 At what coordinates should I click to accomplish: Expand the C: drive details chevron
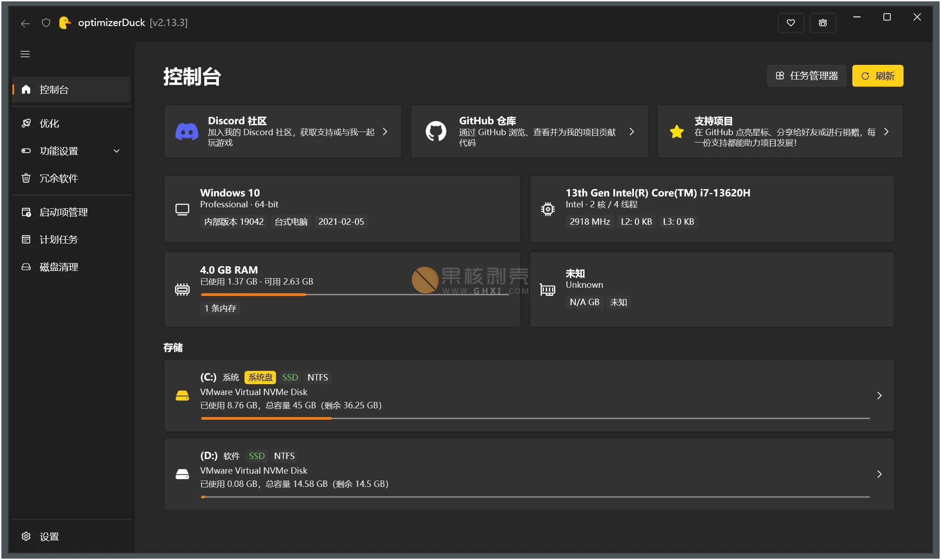(x=879, y=396)
